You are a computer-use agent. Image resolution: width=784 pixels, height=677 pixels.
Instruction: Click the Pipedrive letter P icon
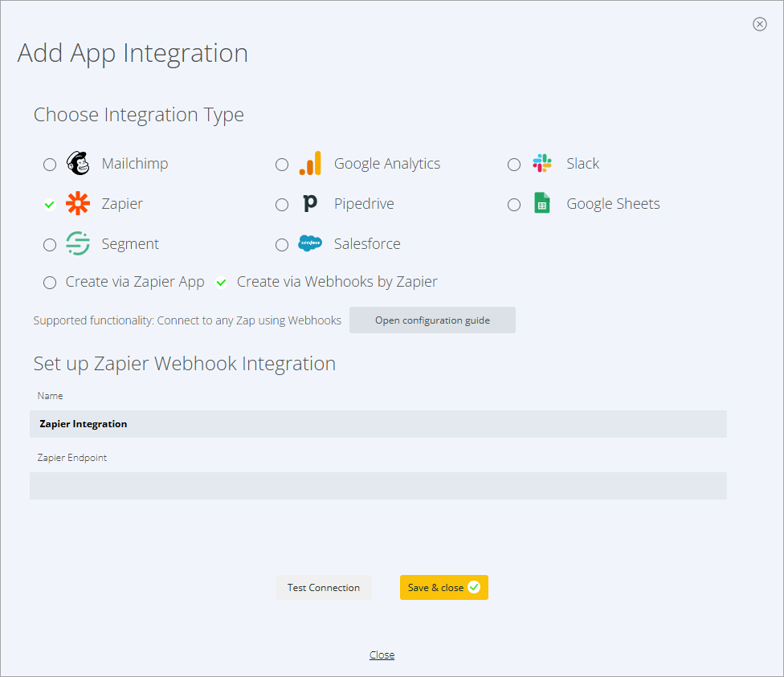310,203
